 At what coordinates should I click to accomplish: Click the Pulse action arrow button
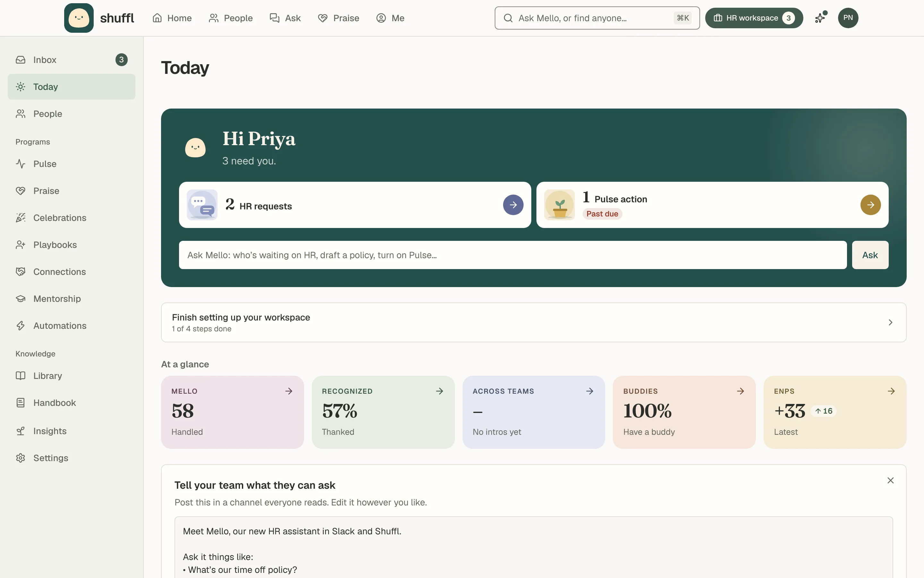click(x=870, y=205)
